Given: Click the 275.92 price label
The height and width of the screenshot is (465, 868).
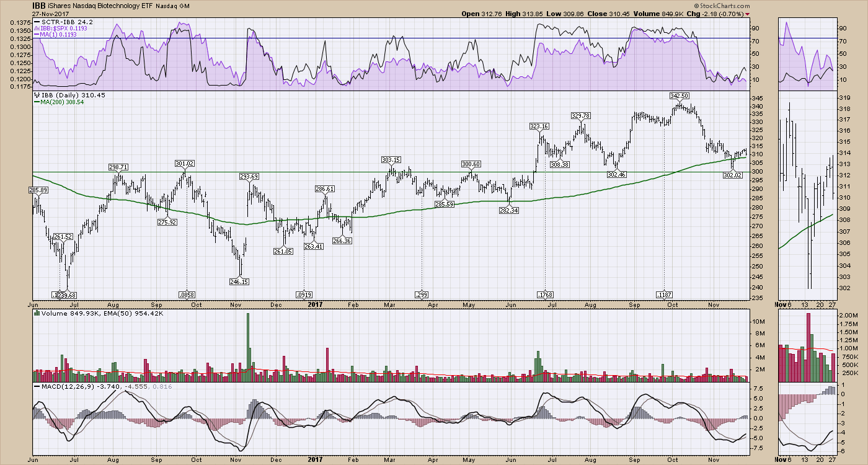Looking at the screenshot, I should pos(167,222).
